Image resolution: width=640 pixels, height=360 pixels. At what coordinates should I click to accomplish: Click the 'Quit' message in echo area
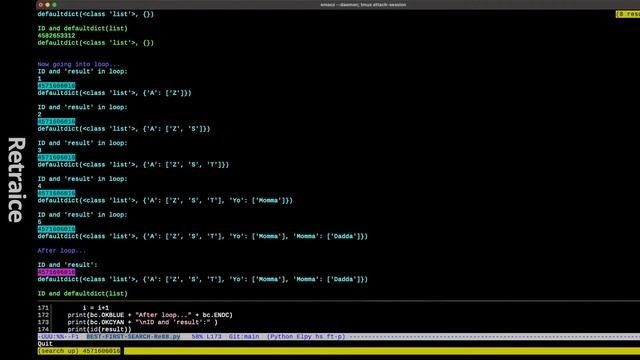45,344
